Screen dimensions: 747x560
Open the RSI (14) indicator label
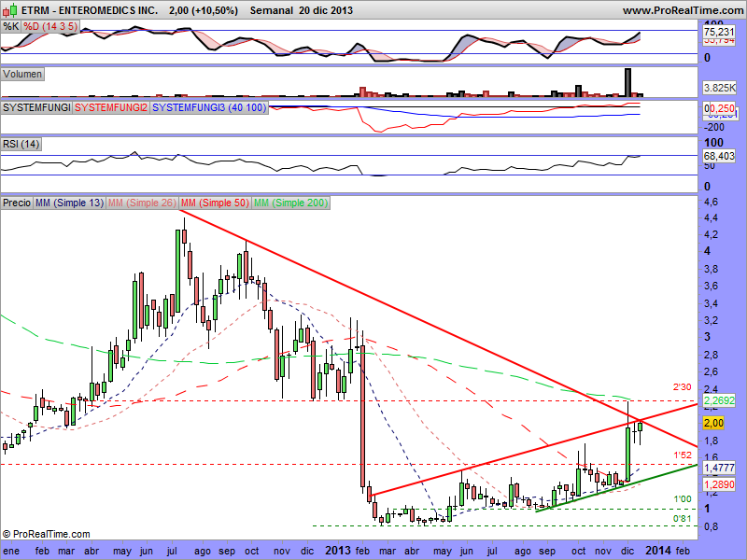pyautogui.click(x=21, y=144)
